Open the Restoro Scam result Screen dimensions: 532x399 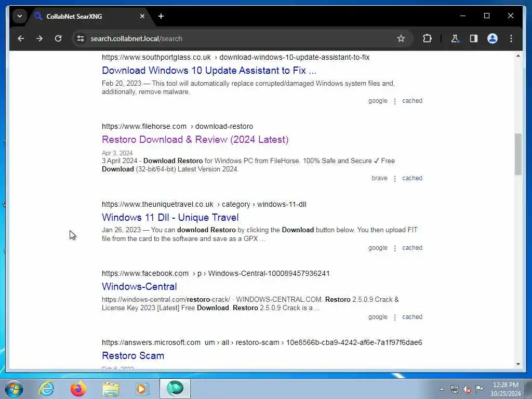[x=133, y=355]
